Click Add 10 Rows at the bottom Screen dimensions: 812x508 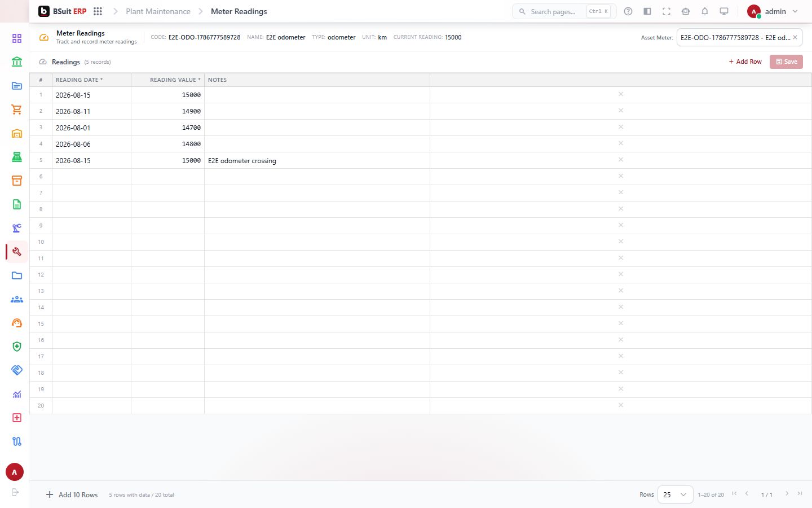72,495
